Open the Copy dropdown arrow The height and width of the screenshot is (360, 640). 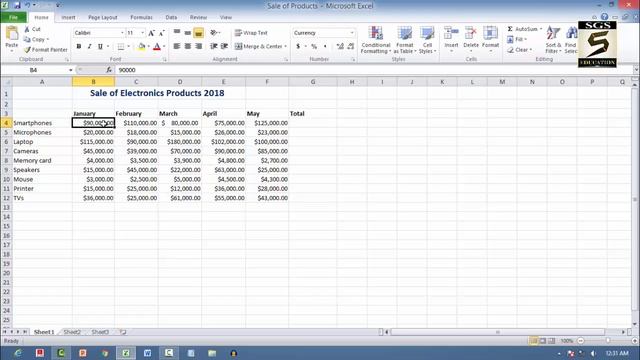point(48,40)
